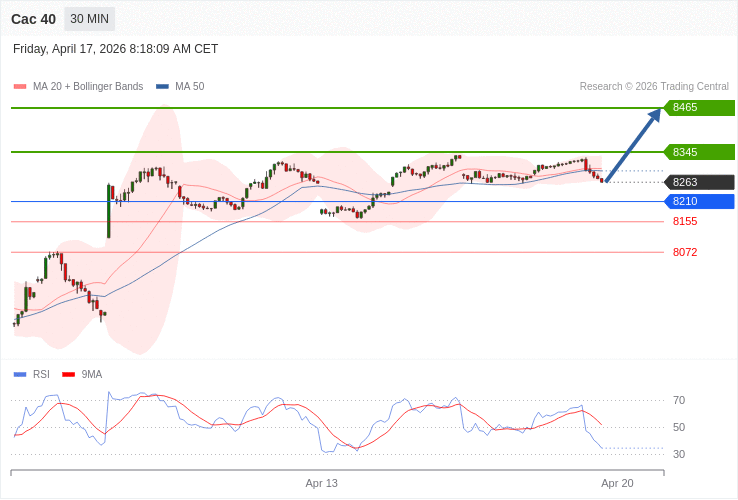Click the blue forecast arrow head
The image size is (738, 500).
[654, 115]
